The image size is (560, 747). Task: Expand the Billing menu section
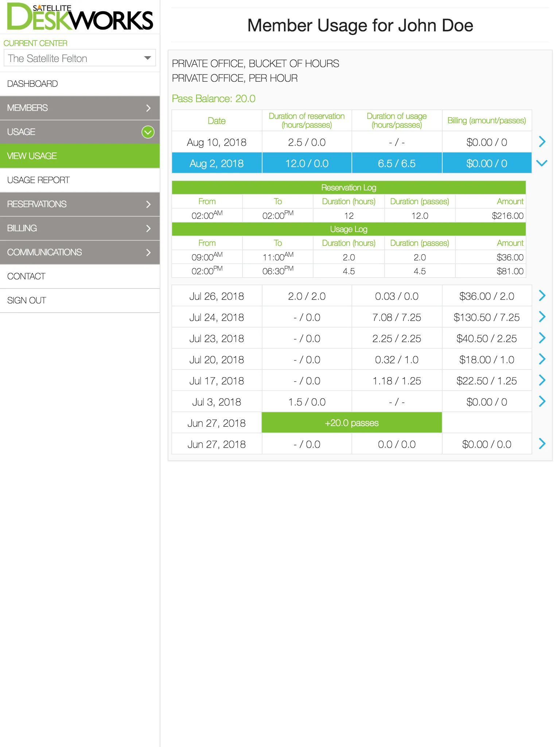[80, 228]
